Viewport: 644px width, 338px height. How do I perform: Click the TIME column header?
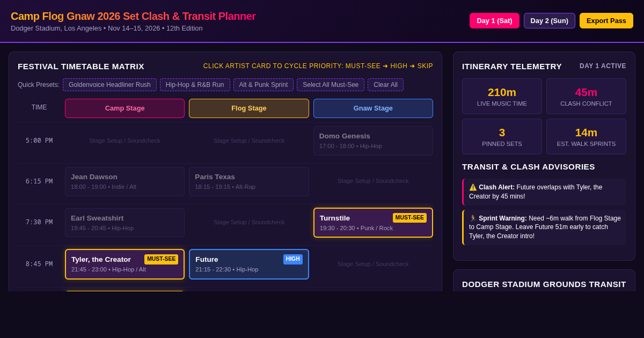click(x=39, y=107)
